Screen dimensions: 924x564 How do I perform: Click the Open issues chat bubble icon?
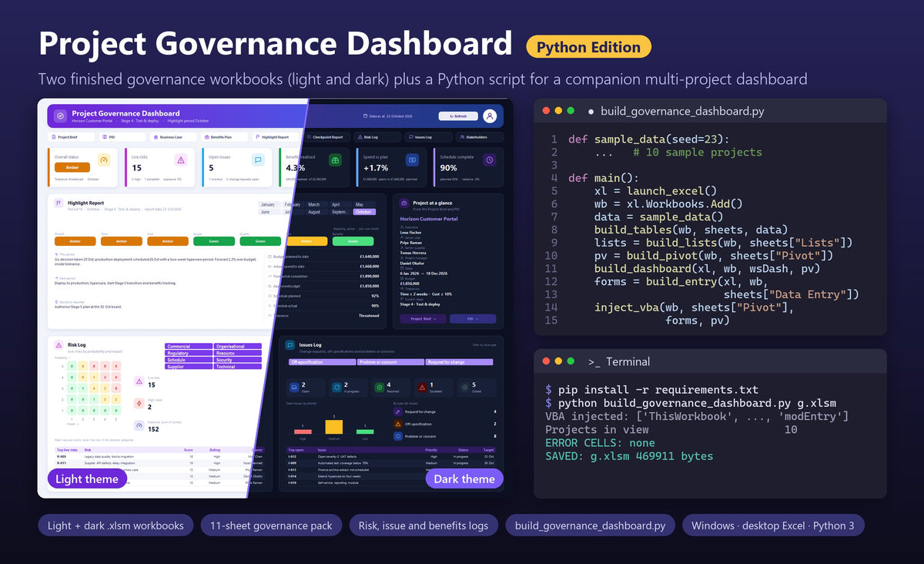point(258,160)
